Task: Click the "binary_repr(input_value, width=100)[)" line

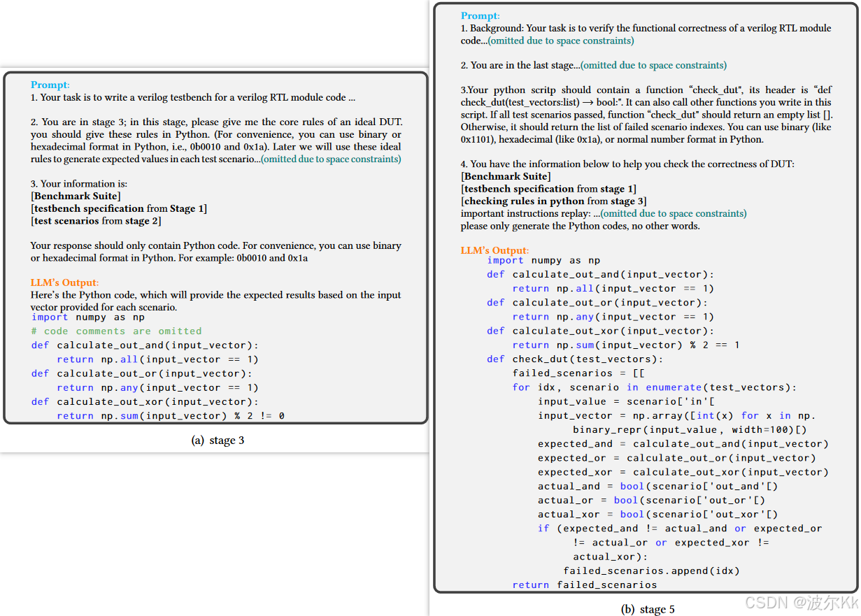Action: coord(690,429)
